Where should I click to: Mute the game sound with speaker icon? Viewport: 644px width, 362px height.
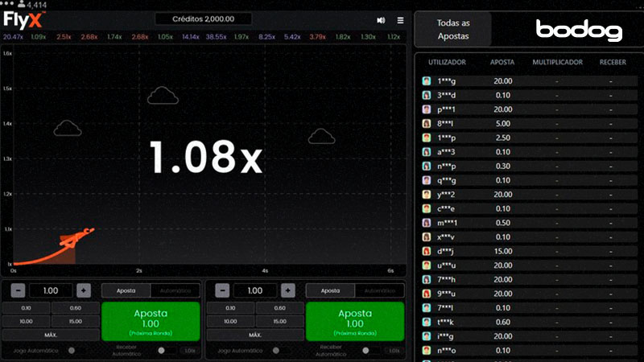(x=381, y=20)
